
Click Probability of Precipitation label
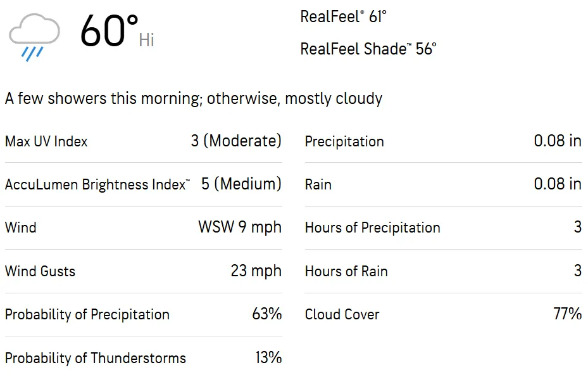click(87, 314)
